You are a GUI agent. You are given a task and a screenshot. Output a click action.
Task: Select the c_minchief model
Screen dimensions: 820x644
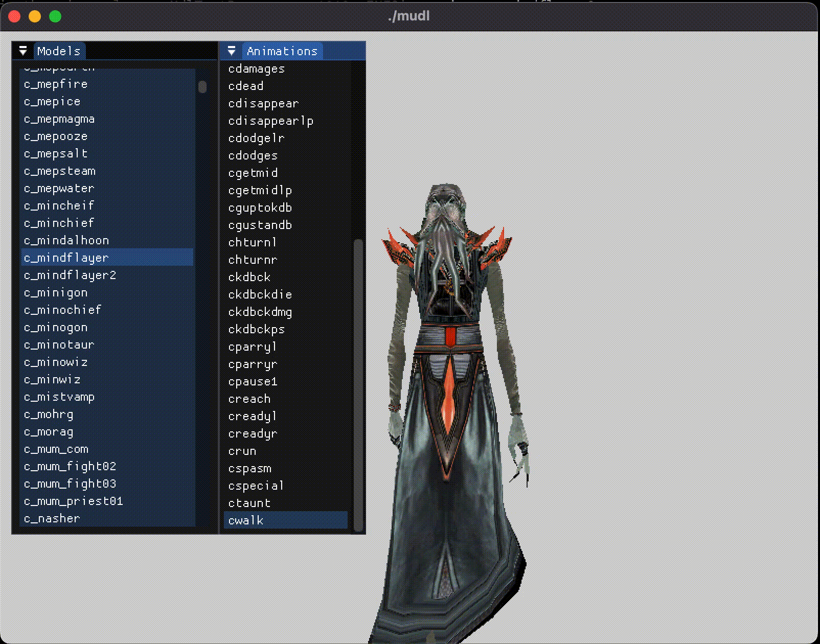point(107,223)
